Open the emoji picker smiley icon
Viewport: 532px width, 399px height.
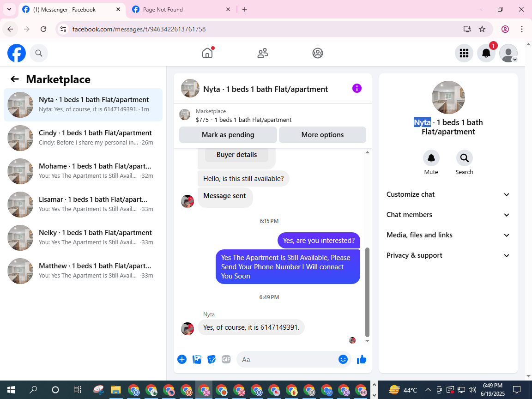[x=343, y=359]
